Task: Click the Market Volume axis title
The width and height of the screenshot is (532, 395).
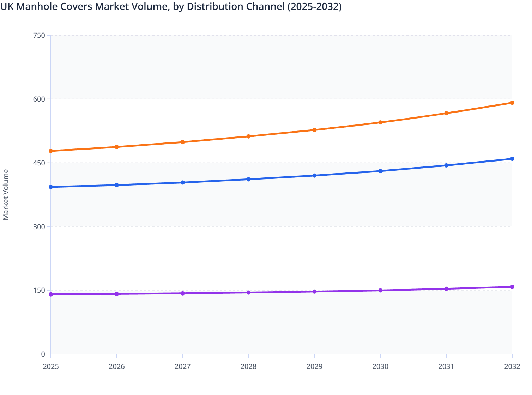Action: click(6, 195)
